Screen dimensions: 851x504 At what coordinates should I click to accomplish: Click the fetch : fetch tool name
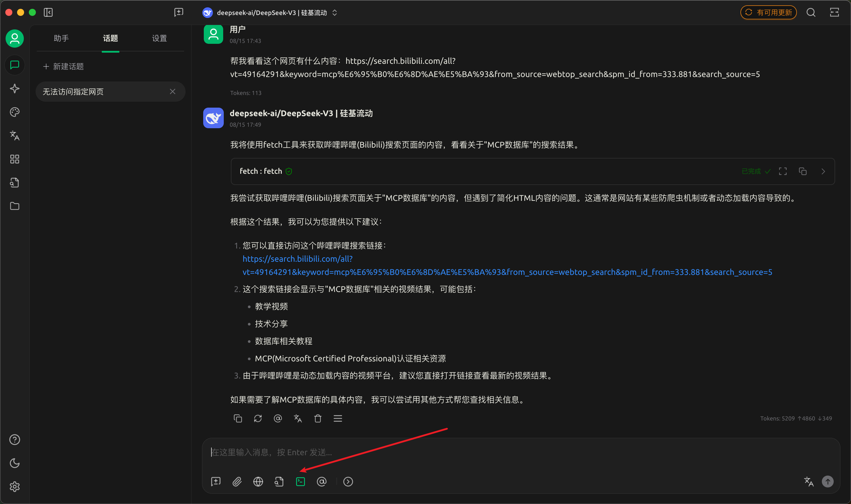click(x=261, y=171)
